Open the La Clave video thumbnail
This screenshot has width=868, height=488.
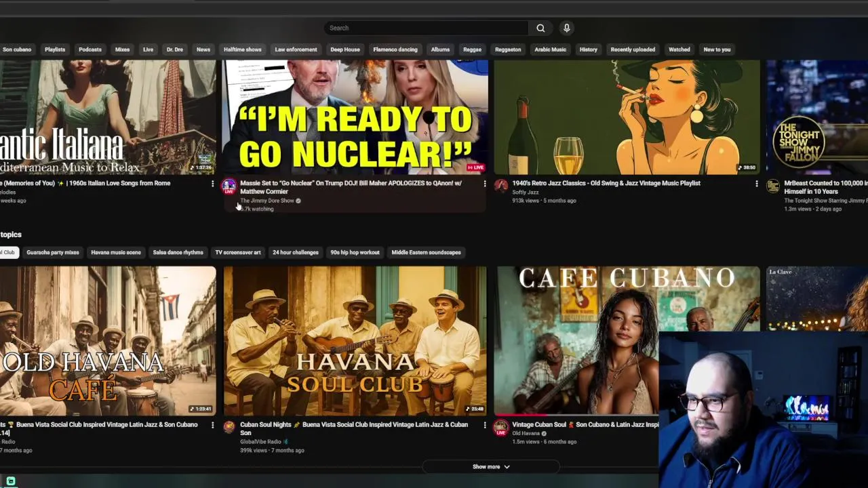pyautogui.click(x=817, y=298)
